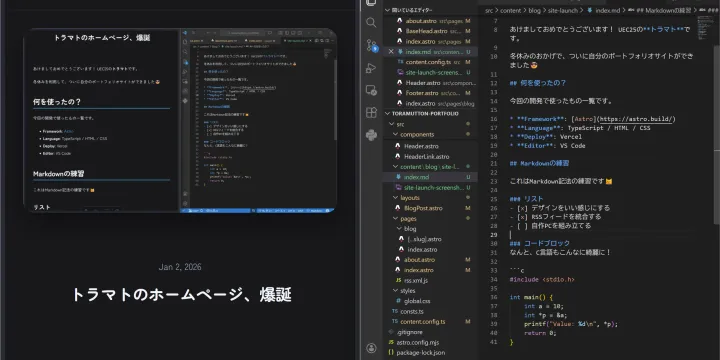Open rss.xml.js in pages folder
Viewport: 720px width, 360px height.
point(416,281)
